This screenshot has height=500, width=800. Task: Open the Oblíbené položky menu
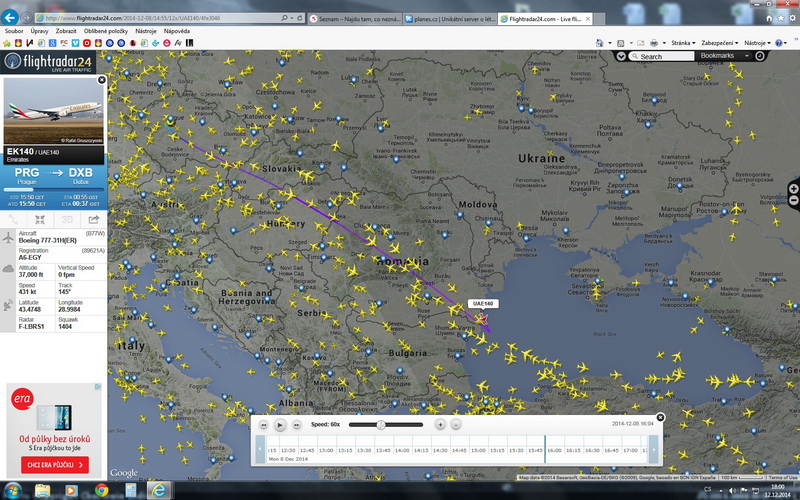point(106,31)
